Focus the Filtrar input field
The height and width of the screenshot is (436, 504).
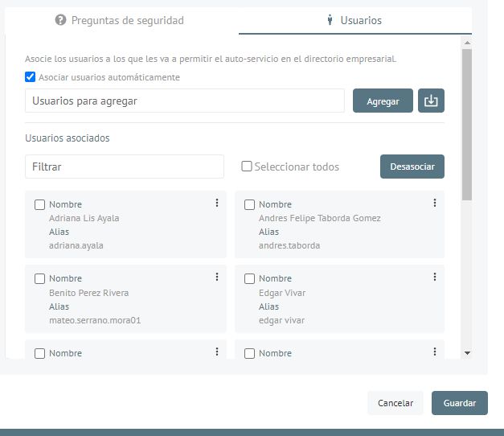pos(125,167)
